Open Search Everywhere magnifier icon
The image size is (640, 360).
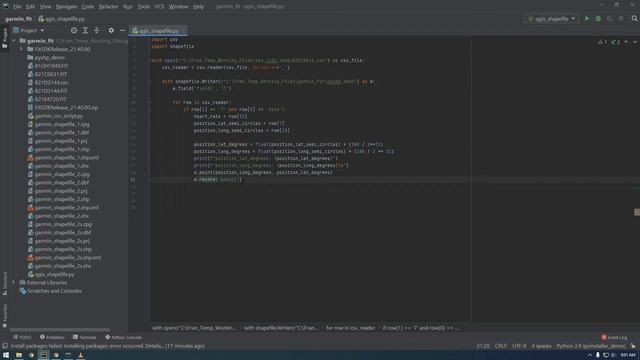coord(634,19)
